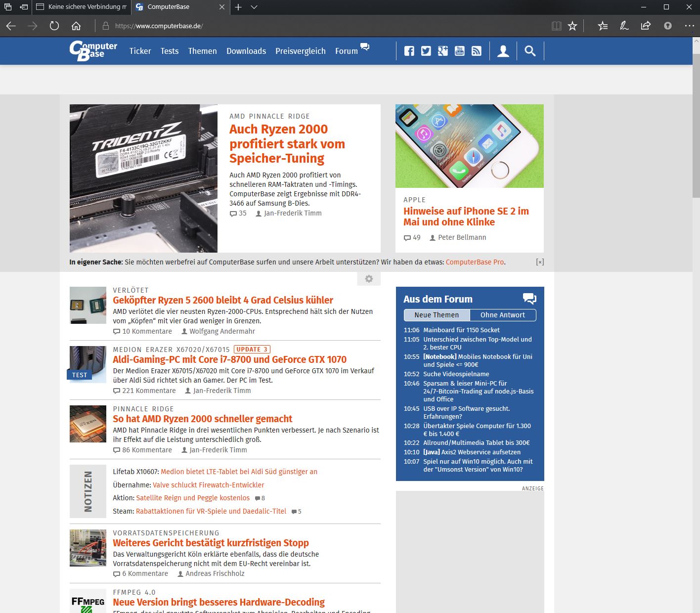Select the 'Neue Themen' forum tab
The width and height of the screenshot is (700, 613).
[437, 315]
